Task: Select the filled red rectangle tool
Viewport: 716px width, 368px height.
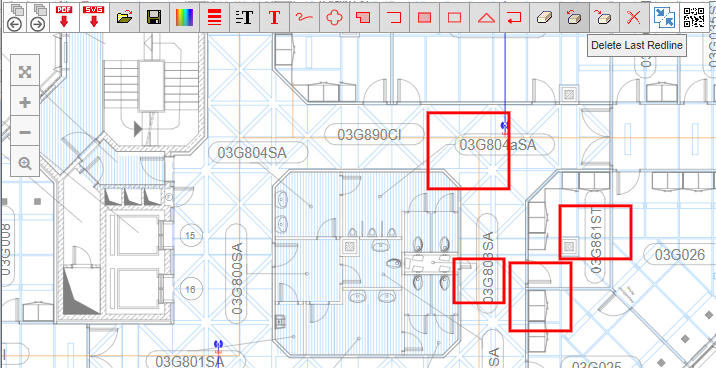Action: point(425,17)
